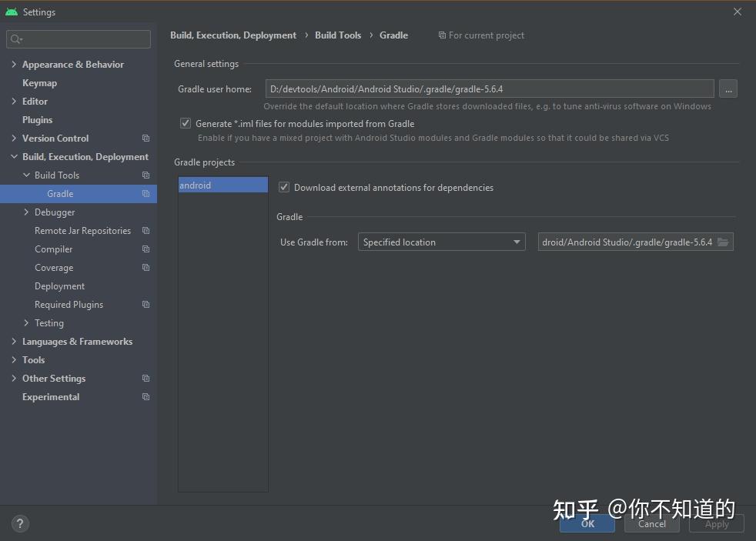Viewport: 756px width, 541px height.
Task: Open the help question-mark icon
Action: [20, 523]
